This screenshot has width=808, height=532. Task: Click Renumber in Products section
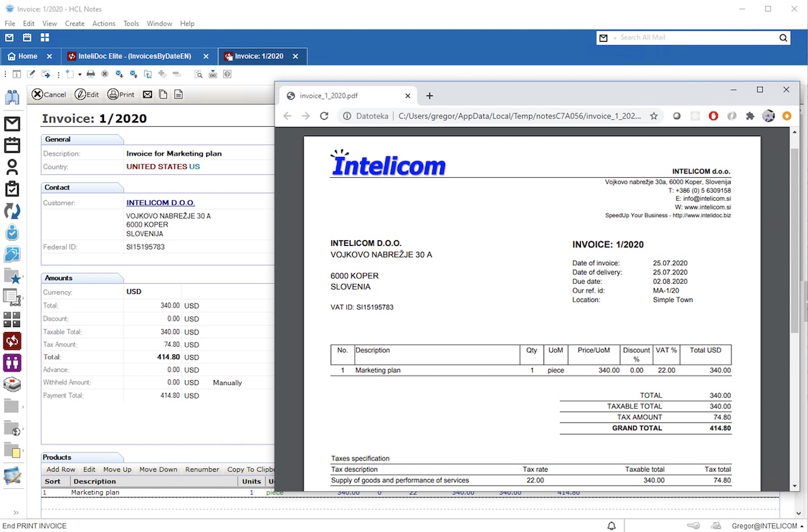202,470
